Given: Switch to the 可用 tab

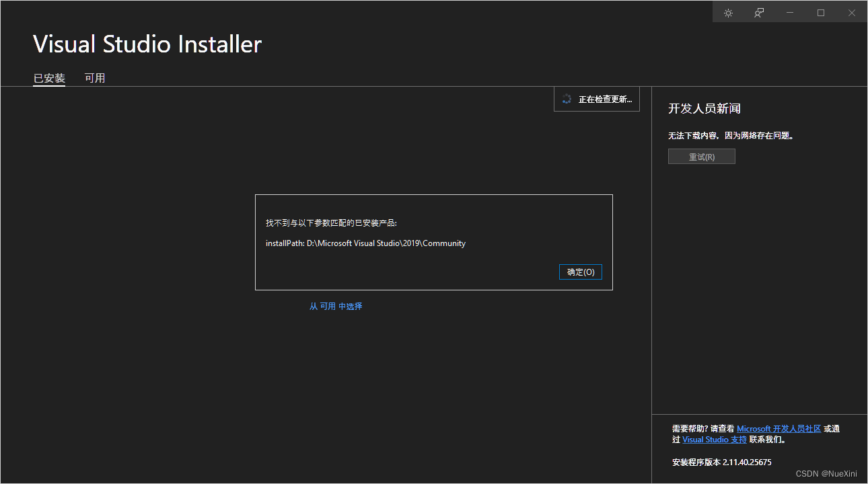Looking at the screenshot, I should [95, 78].
